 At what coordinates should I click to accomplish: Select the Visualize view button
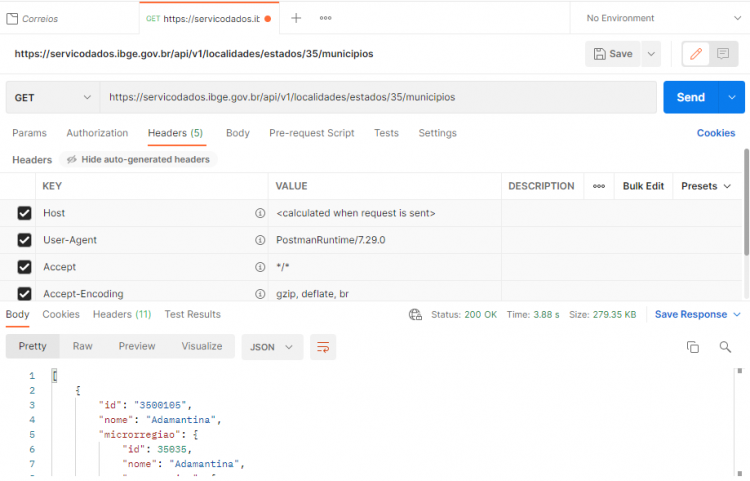tap(202, 346)
